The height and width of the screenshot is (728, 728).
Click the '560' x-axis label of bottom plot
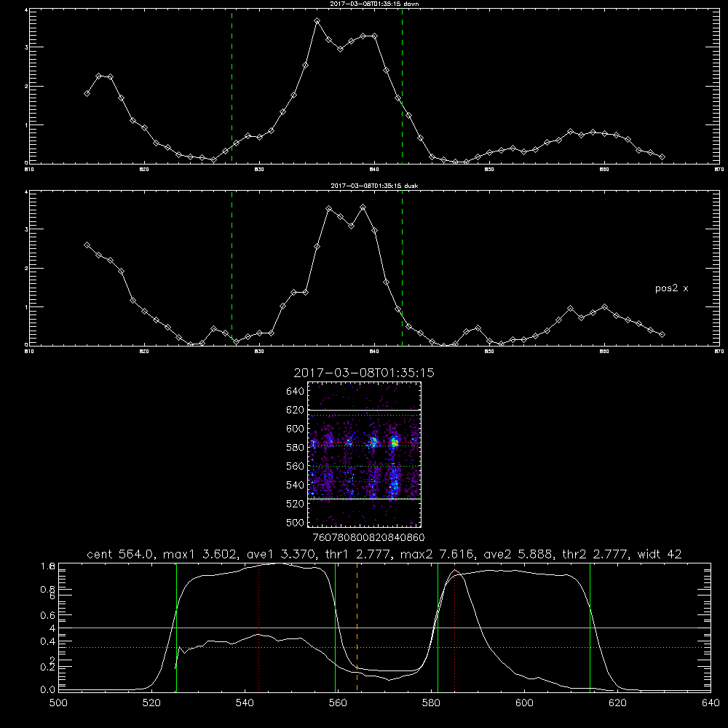click(x=338, y=703)
